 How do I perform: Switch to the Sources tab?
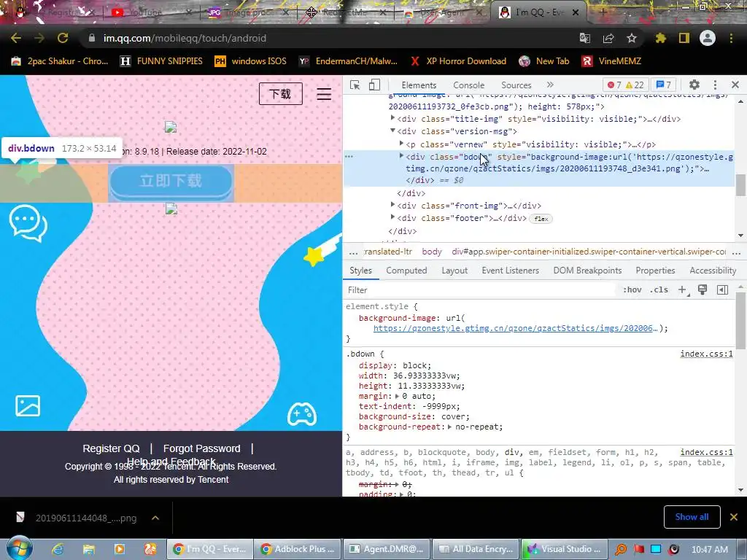[516, 85]
